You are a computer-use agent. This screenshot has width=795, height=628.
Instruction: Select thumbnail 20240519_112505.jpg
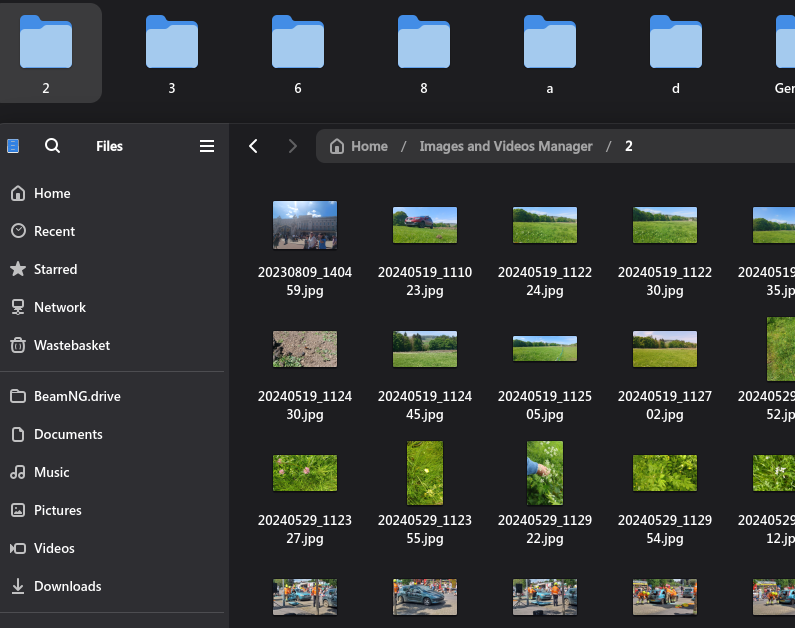[x=545, y=349]
